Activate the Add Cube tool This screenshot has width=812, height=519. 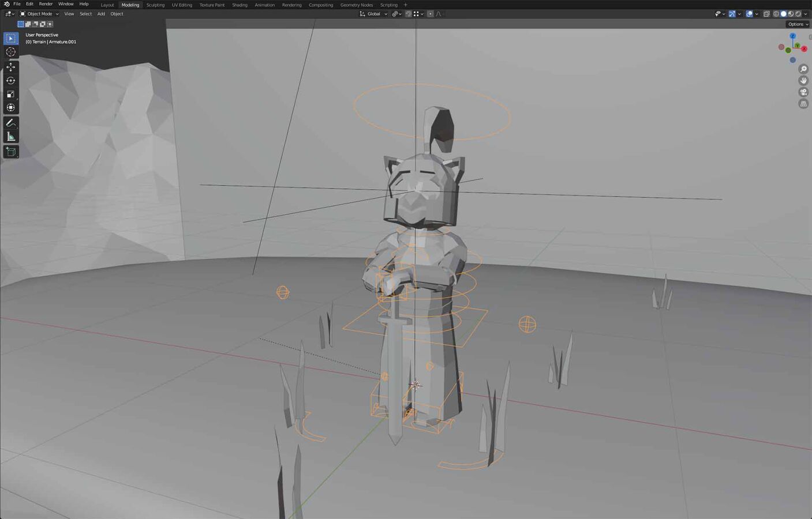10,152
